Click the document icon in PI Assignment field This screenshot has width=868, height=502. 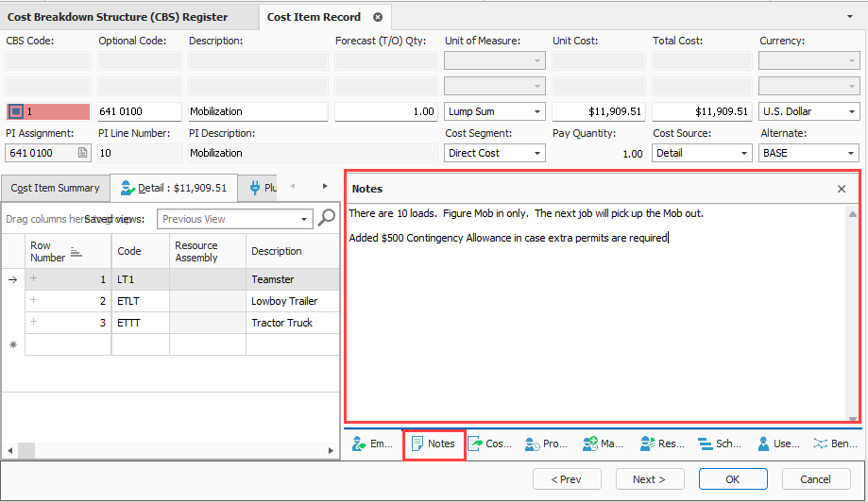[x=82, y=153]
